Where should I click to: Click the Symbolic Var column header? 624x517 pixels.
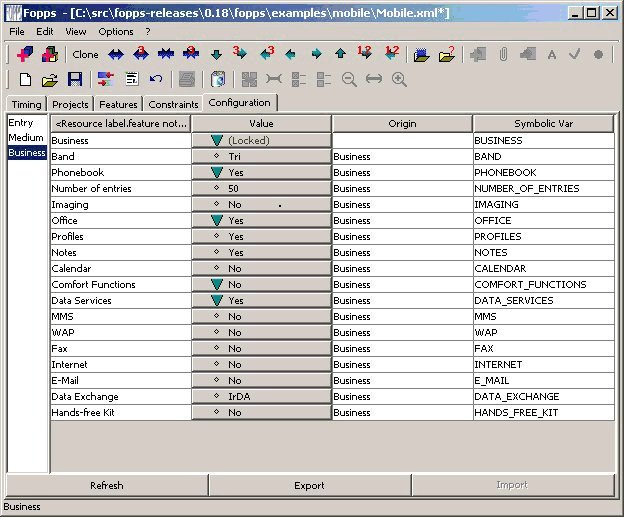pos(544,124)
